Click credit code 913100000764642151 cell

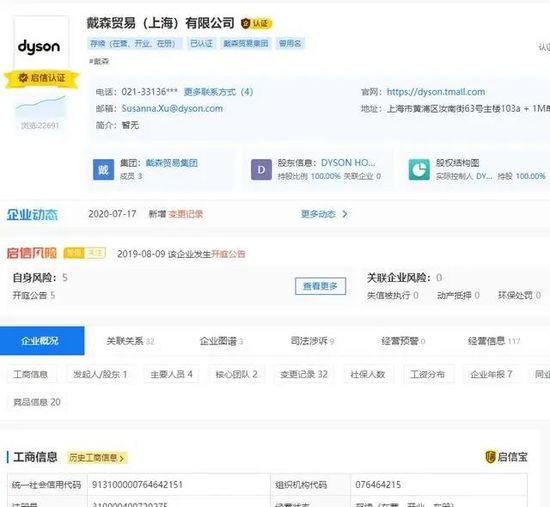179,485
